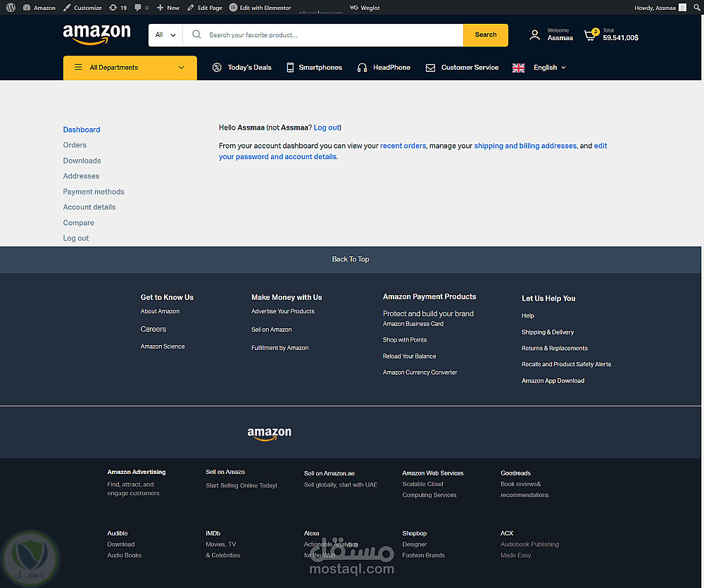Open Shipping & Delivery help link
The width and height of the screenshot is (704, 588).
(x=547, y=332)
